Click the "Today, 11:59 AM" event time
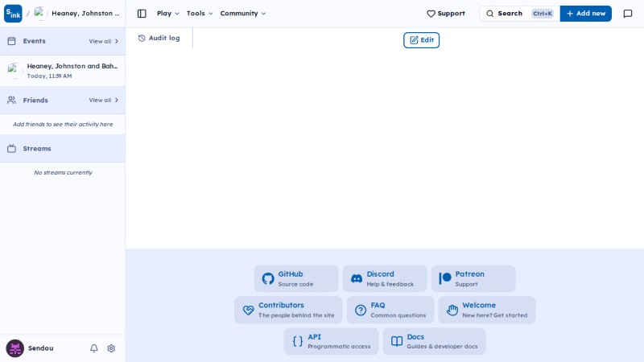The width and height of the screenshot is (644, 362). pos(49,76)
